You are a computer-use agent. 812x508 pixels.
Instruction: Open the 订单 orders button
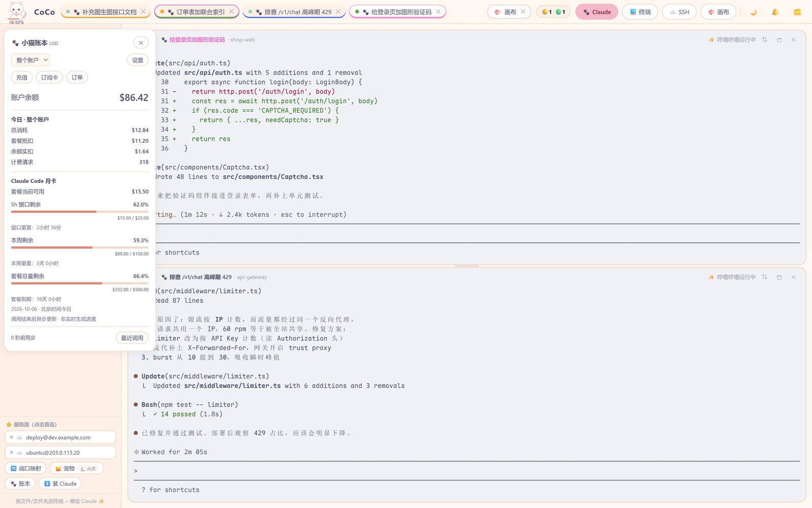pos(77,77)
